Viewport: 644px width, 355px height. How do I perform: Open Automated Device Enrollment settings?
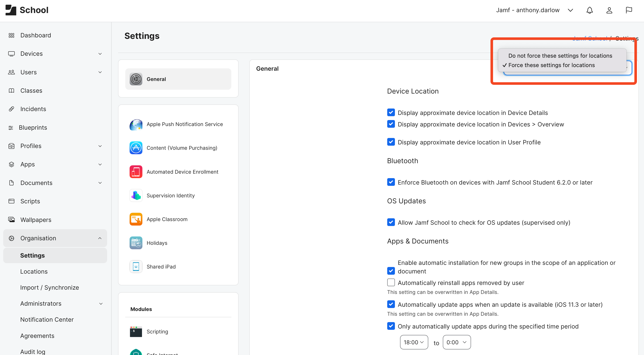pyautogui.click(x=178, y=172)
